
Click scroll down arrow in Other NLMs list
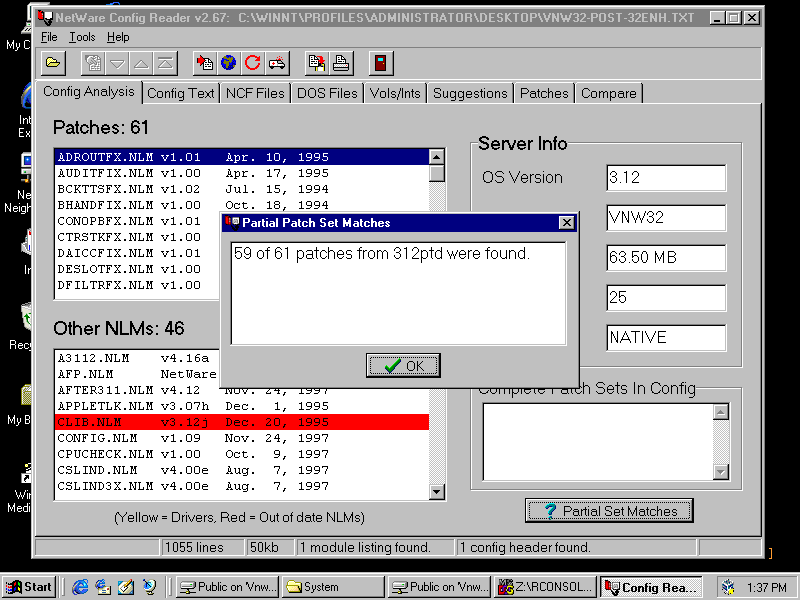437,492
